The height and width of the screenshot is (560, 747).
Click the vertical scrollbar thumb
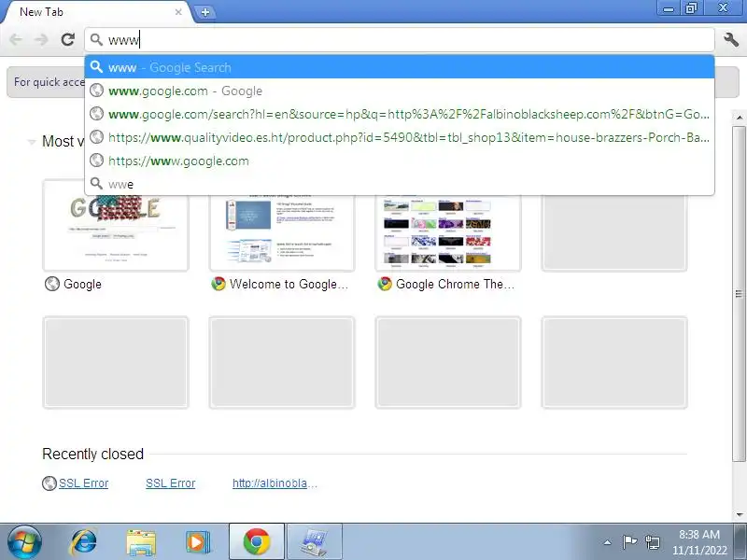pos(739,294)
